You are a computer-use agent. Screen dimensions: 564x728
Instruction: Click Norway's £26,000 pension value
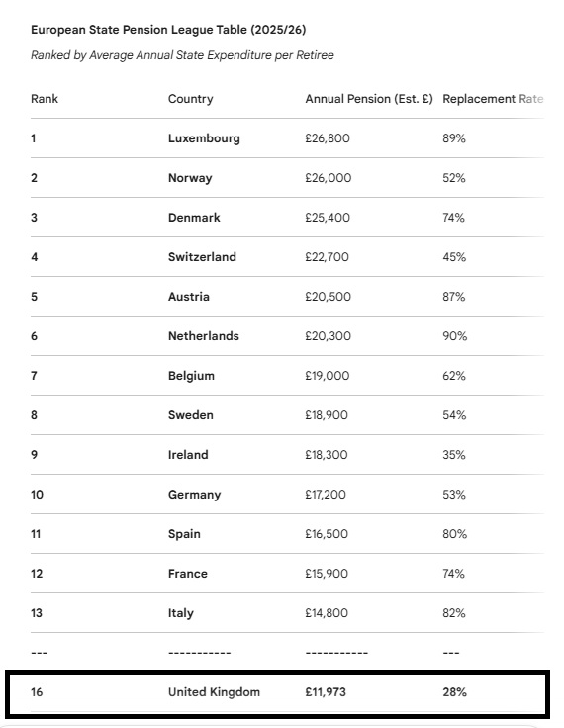click(328, 178)
